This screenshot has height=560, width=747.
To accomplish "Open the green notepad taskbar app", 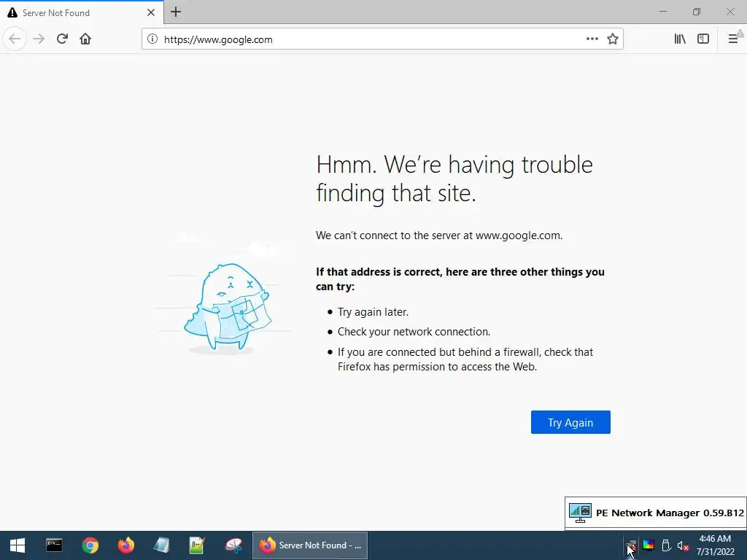I will pyautogui.click(x=197, y=545).
